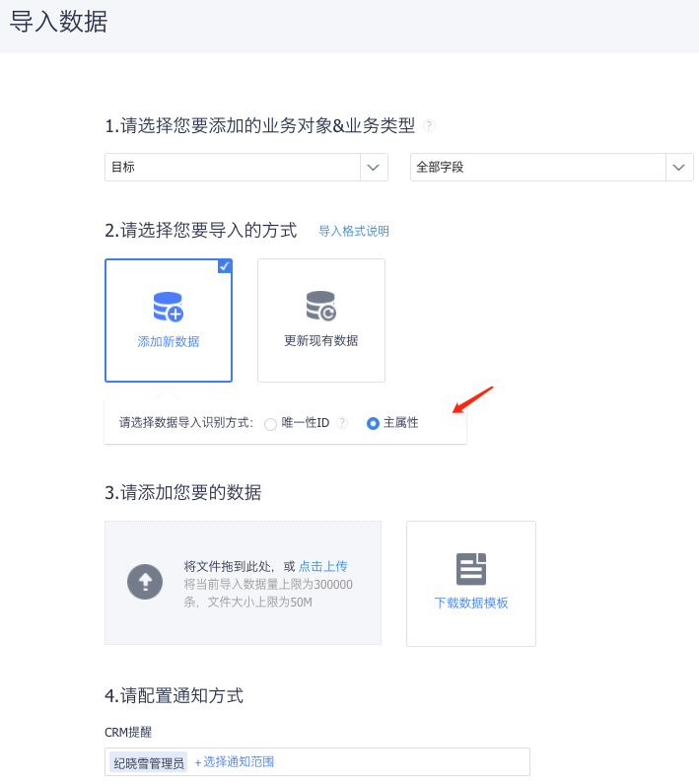Expand the 全部字段 business type dropdown
This screenshot has height=784, width=699.
(x=551, y=167)
